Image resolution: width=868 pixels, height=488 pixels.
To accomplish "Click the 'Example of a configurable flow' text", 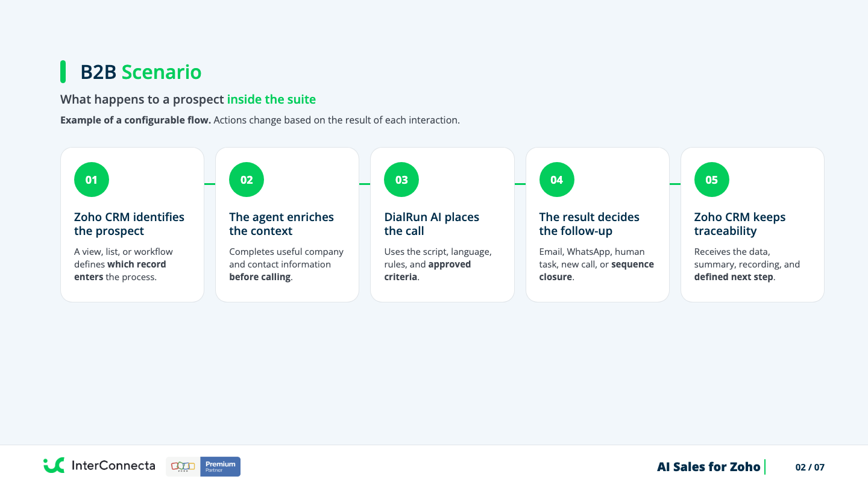I will [136, 120].
